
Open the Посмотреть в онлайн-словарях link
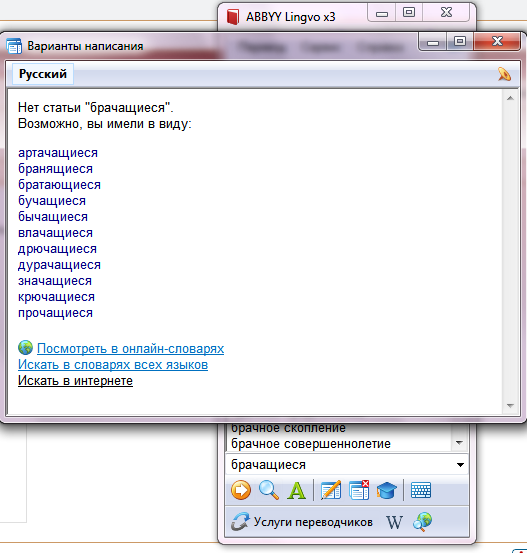pos(130,348)
